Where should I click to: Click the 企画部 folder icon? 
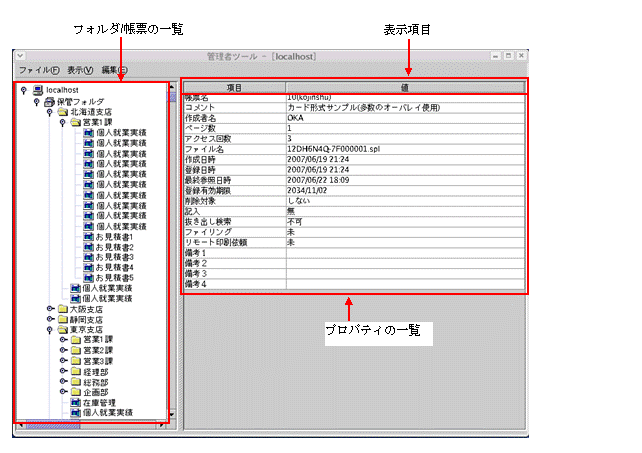click(76, 392)
